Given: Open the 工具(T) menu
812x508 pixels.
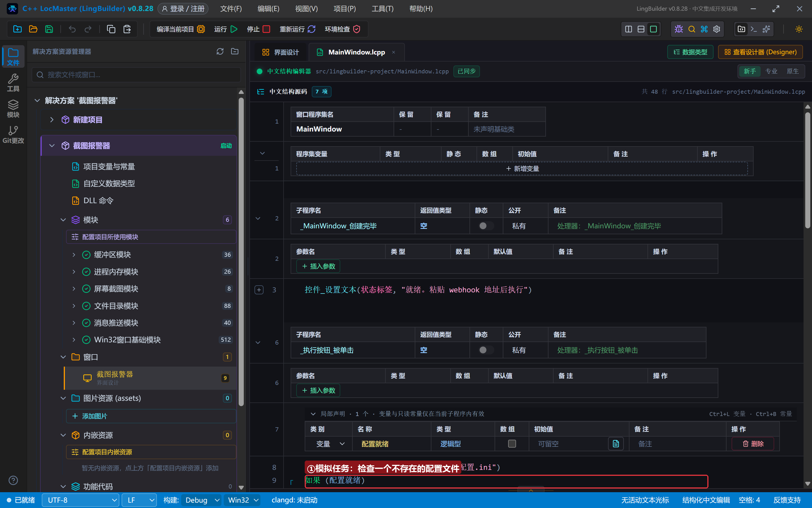Looking at the screenshot, I should point(383,9).
